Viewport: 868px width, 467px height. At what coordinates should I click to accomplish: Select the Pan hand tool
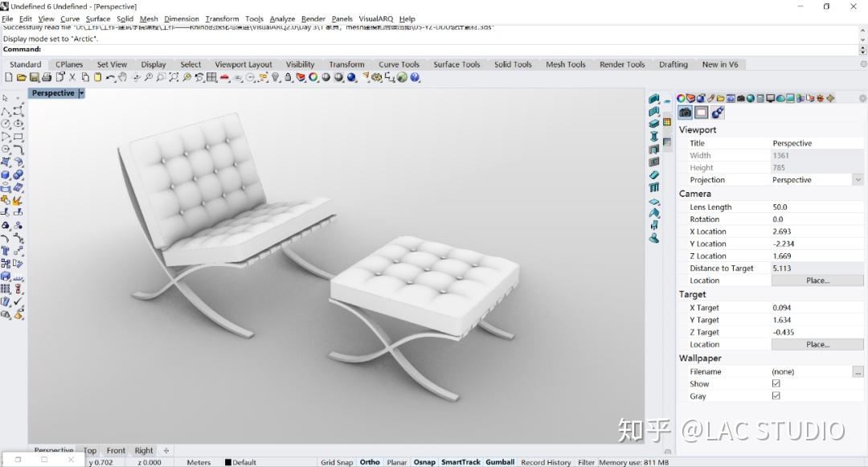[122, 77]
